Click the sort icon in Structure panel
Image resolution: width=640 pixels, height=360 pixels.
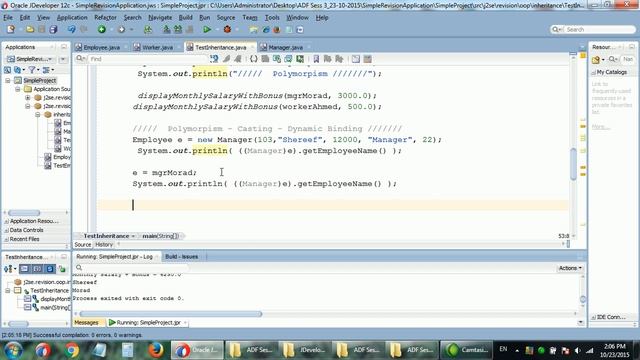[x=8, y=269]
